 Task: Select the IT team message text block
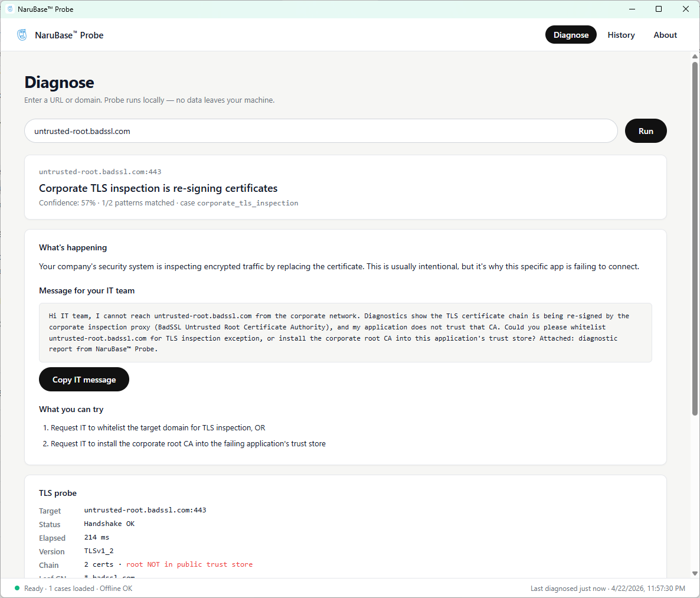pos(345,333)
